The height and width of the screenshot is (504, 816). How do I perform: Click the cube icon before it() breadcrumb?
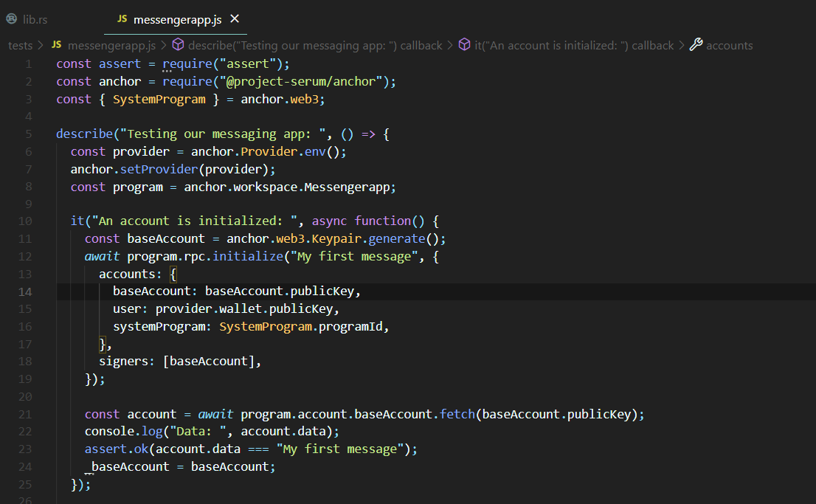(x=464, y=45)
